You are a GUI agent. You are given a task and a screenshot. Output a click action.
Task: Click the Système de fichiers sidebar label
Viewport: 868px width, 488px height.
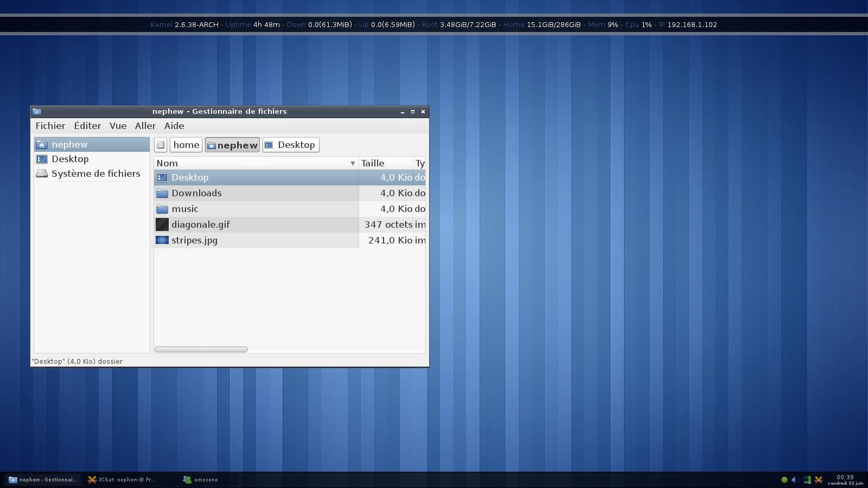96,174
